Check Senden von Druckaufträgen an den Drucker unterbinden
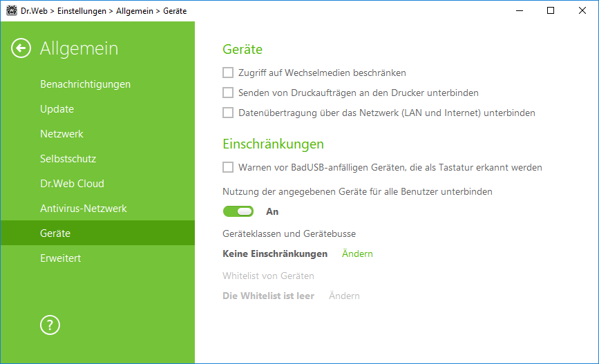Screen dimensions: 599x364 click(228, 93)
